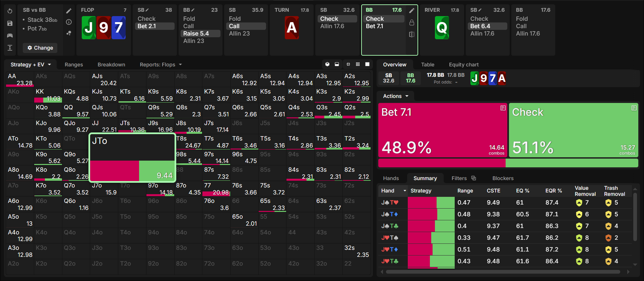The width and height of the screenshot is (644, 281).
Task: Open the Blockers tab
Action: (503, 178)
